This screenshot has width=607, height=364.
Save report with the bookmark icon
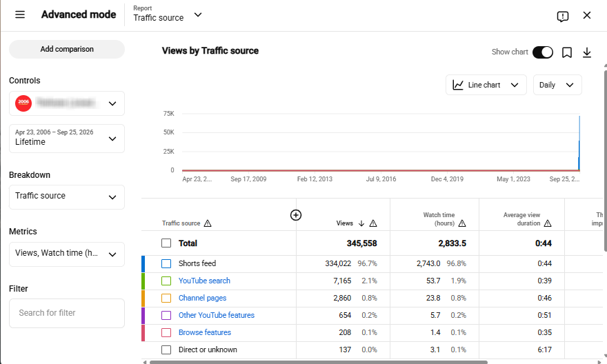(567, 52)
